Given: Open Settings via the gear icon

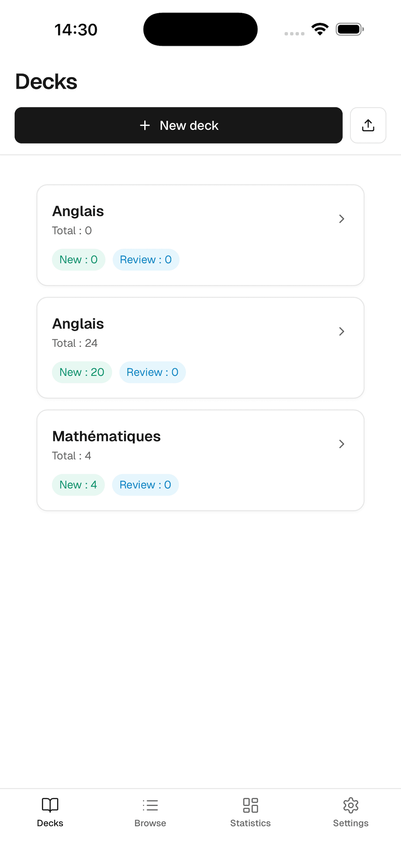Looking at the screenshot, I should [350, 805].
